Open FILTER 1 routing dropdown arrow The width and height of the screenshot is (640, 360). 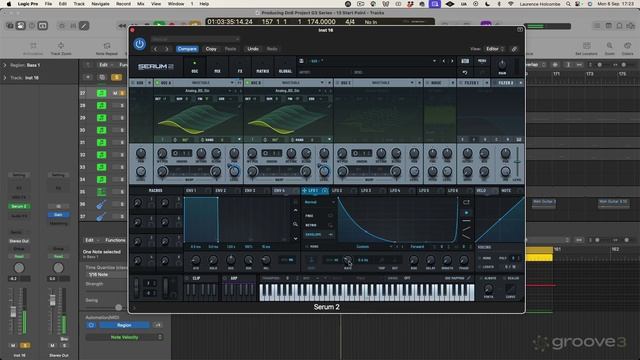point(487,83)
